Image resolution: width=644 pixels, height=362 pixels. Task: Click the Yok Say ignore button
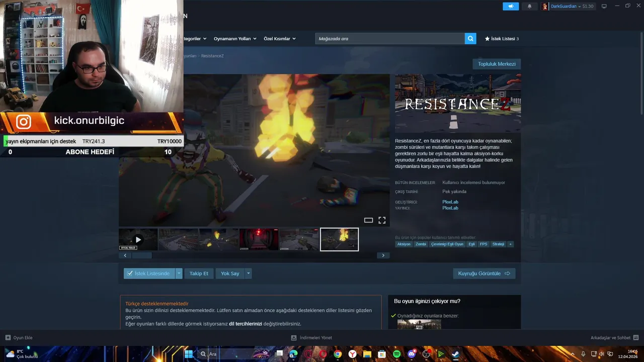click(x=230, y=274)
